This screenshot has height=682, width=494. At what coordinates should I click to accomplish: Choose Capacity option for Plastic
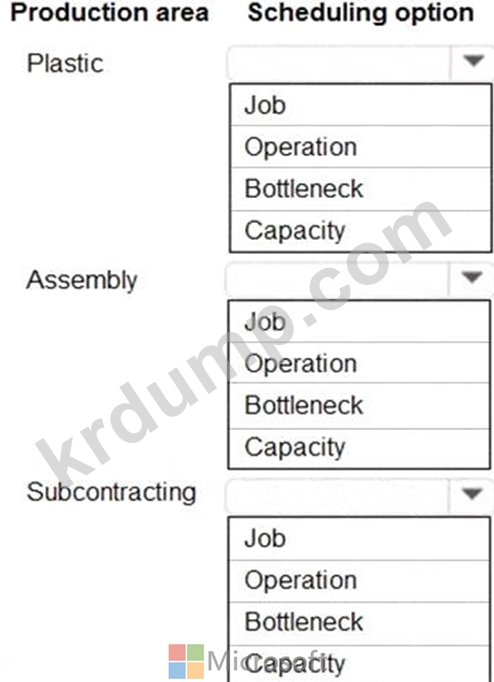(360, 231)
